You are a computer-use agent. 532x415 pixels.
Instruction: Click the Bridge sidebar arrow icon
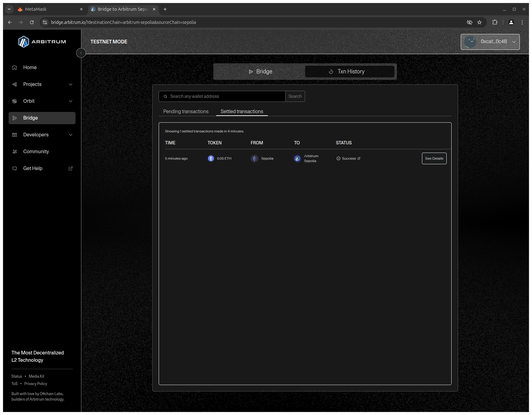[14, 118]
